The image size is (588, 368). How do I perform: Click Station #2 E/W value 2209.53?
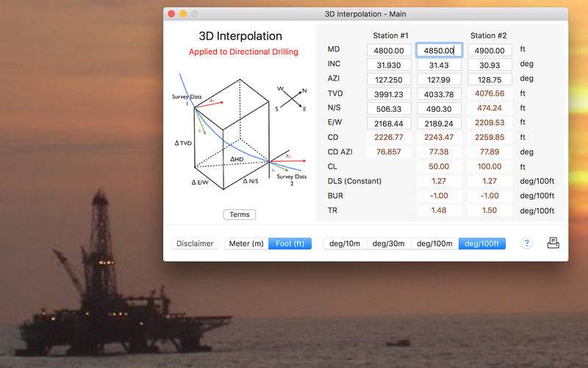(490, 123)
